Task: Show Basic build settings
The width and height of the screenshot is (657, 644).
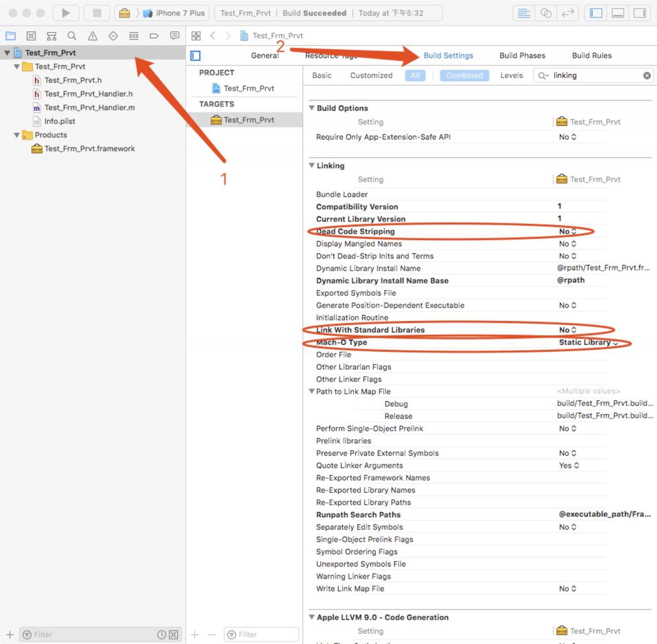Action: [322, 75]
